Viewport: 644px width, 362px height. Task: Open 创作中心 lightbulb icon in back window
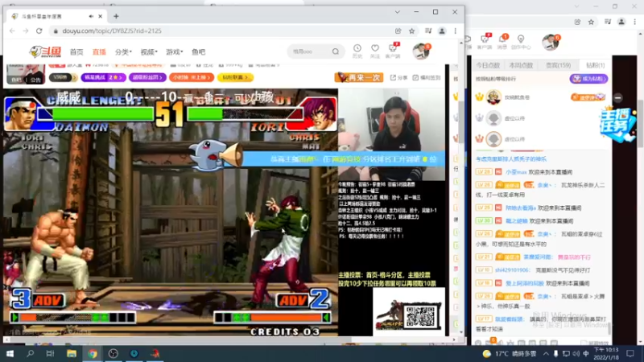click(x=521, y=42)
